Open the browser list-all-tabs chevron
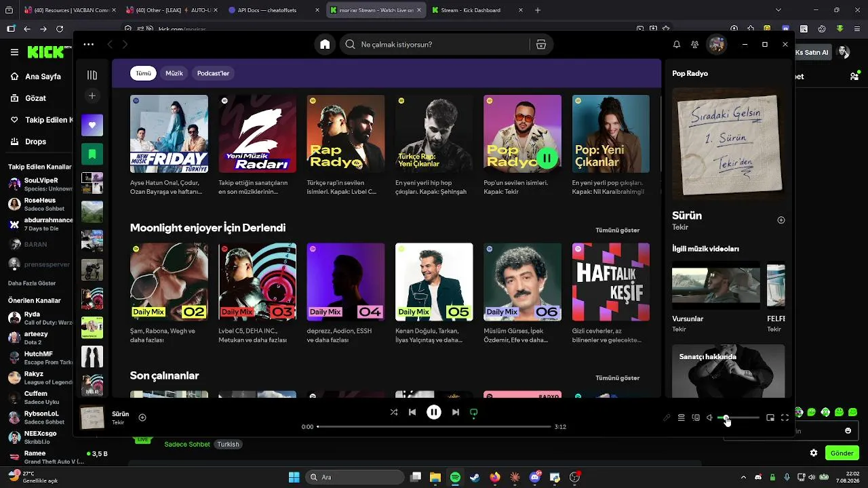This screenshot has height=488, width=868. 778,10
